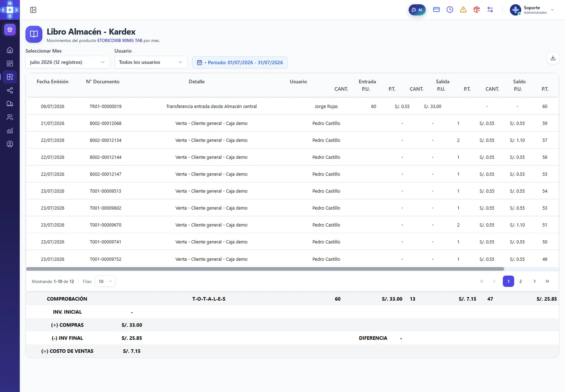Click document B002-00012134
Image resolution: width=565 pixels, height=392 pixels.
click(106, 140)
